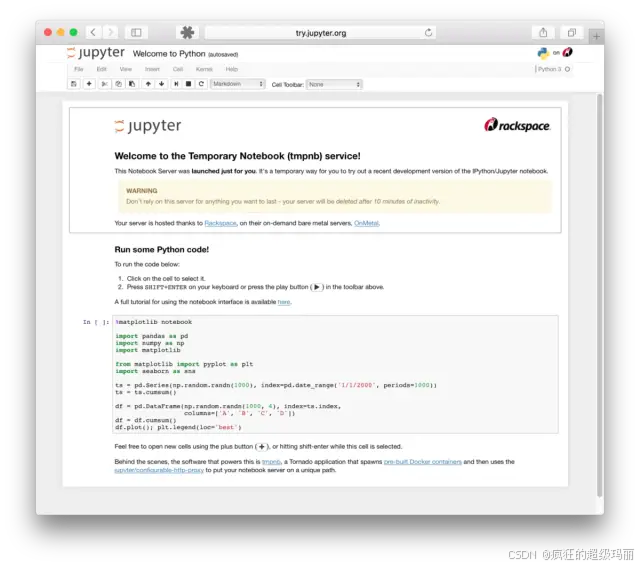
Task: Interrupt the kernel with the stop button
Action: tap(189, 84)
